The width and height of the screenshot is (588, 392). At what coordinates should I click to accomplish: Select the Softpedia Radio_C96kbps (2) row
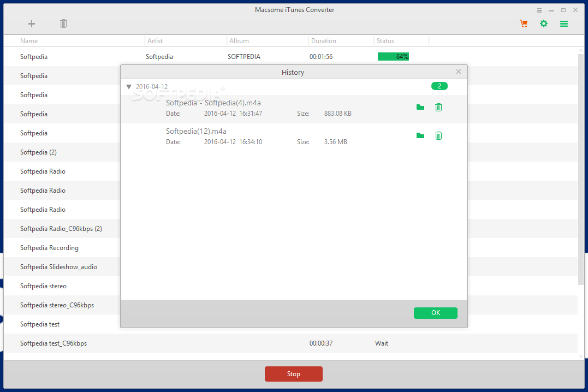point(62,229)
